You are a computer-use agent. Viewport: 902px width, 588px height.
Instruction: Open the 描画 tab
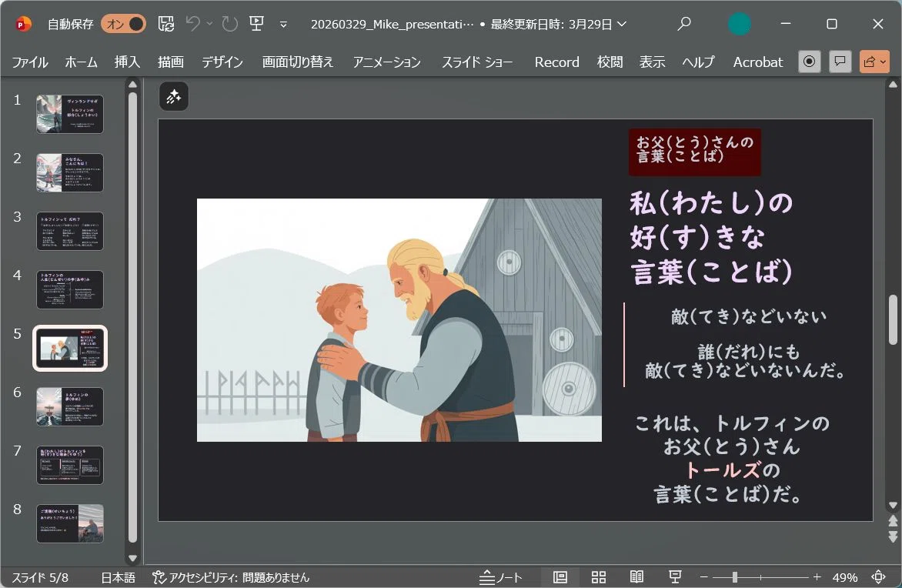[x=171, y=62]
